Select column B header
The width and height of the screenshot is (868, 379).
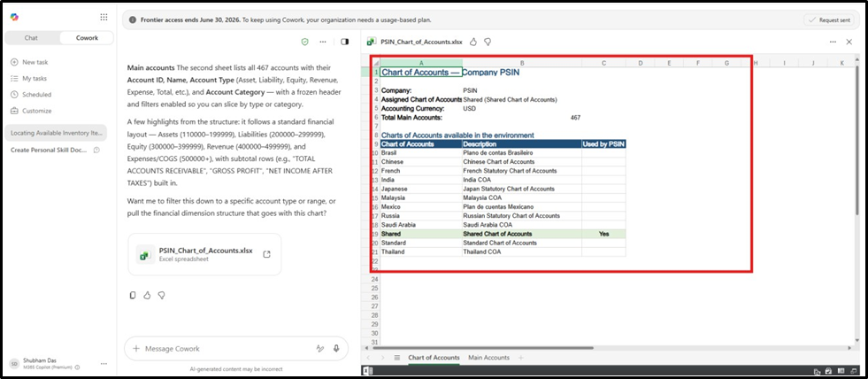pos(522,63)
